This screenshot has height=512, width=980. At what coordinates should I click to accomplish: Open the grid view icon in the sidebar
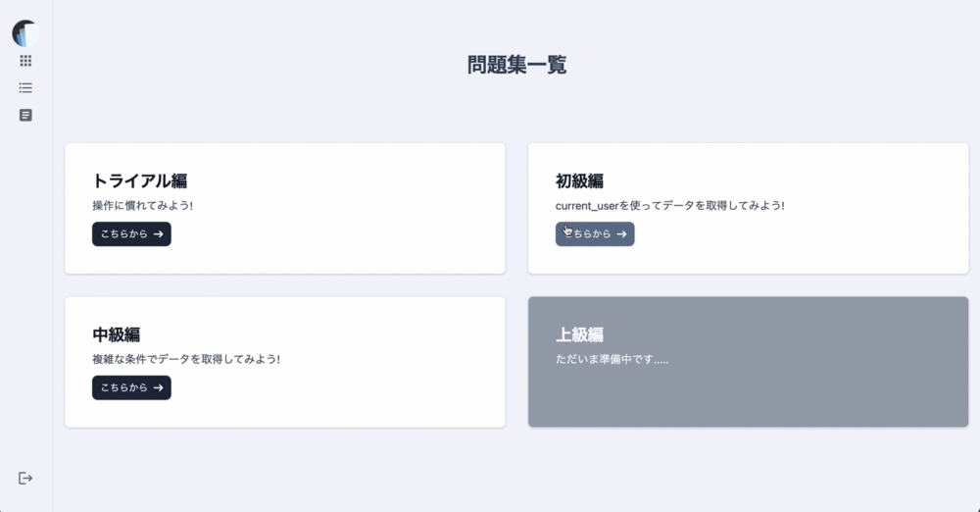coord(25,61)
